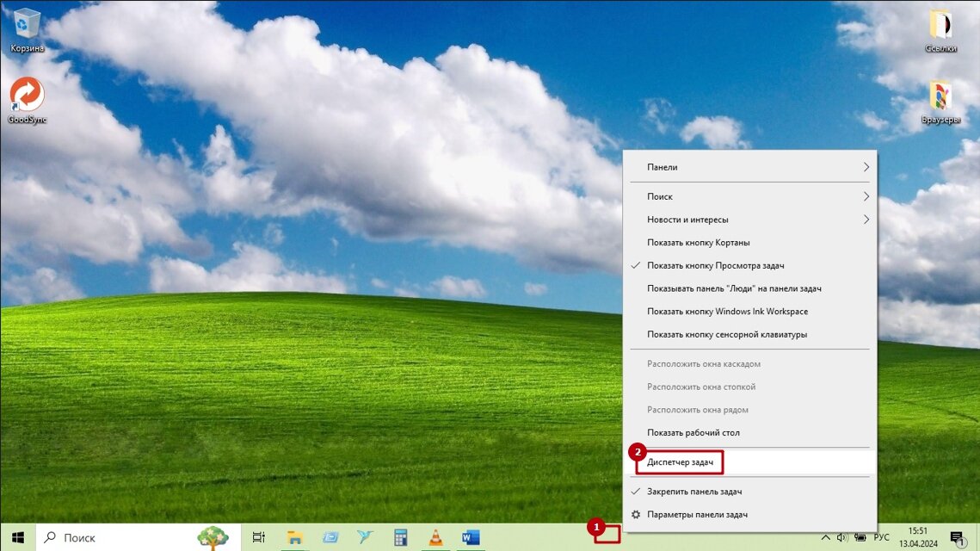Open Параметры панели задач
The image size is (980, 551).
(x=750, y=515)
